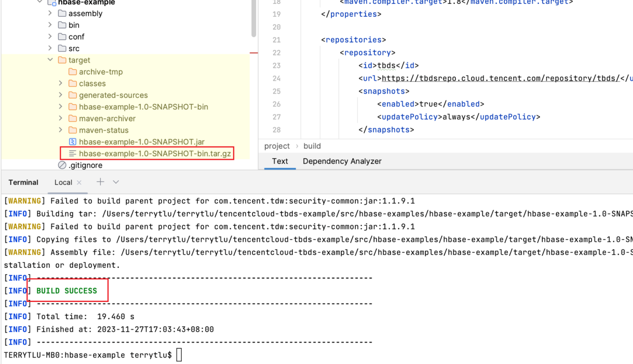Expand the hbase-example-1.0-SNAPSHOT-bin folder
The width and height of the screenshot is (633, 364).
pyautogui.click(x=61, y=107)
